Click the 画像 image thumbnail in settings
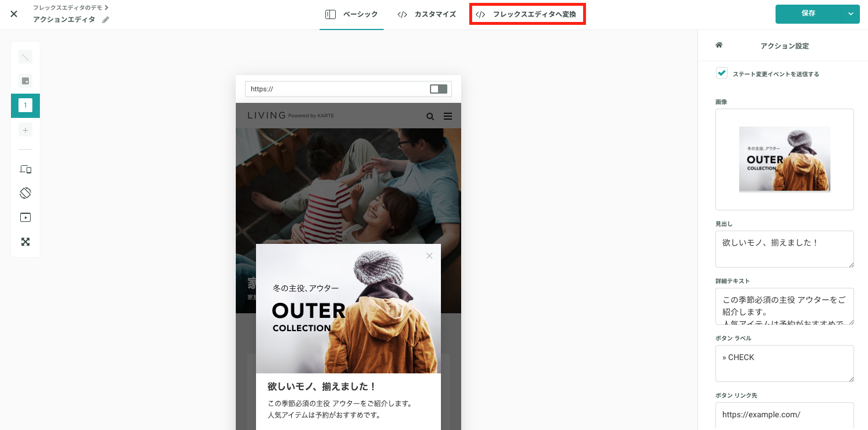868x430 pixels. 785,160
